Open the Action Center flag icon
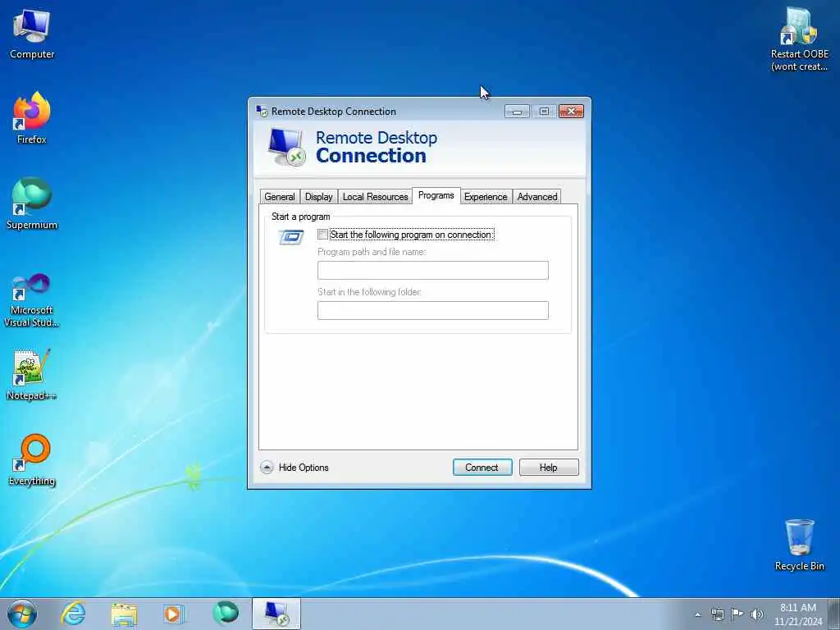Screen dimensions: 840x630 pos(737,614)
